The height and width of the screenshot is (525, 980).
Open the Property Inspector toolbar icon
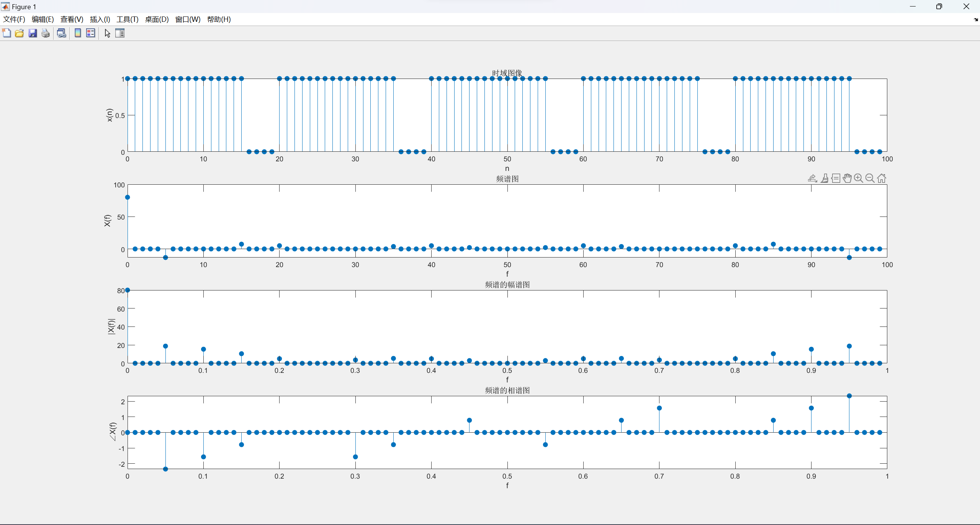(x=120, y=33)
